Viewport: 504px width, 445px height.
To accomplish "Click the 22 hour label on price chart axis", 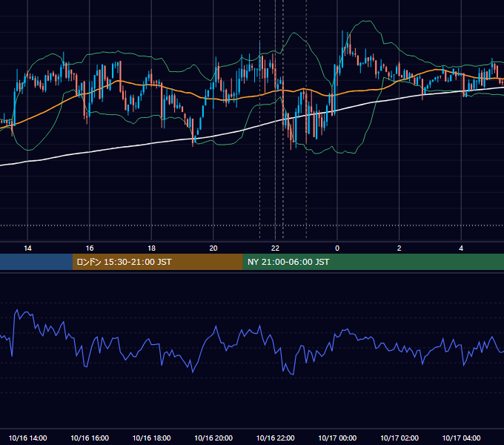I will pyautogui.click(x=275, y=248).
